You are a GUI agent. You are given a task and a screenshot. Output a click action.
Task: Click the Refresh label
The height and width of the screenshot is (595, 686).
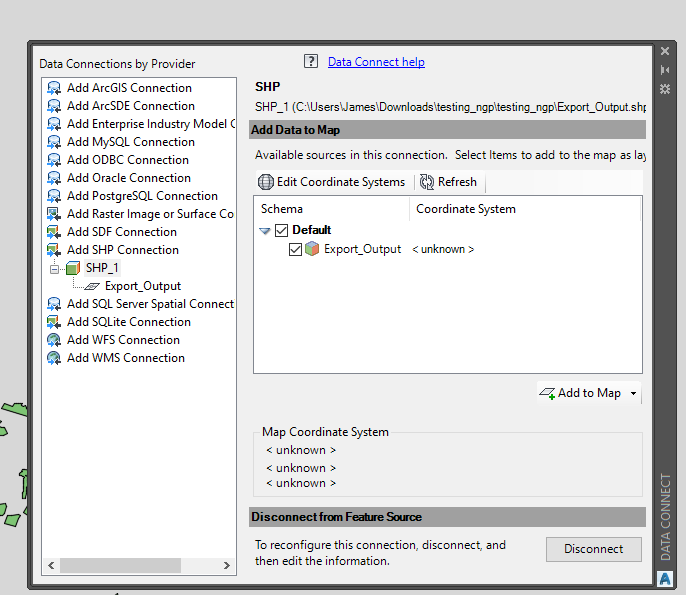(457, 182)
